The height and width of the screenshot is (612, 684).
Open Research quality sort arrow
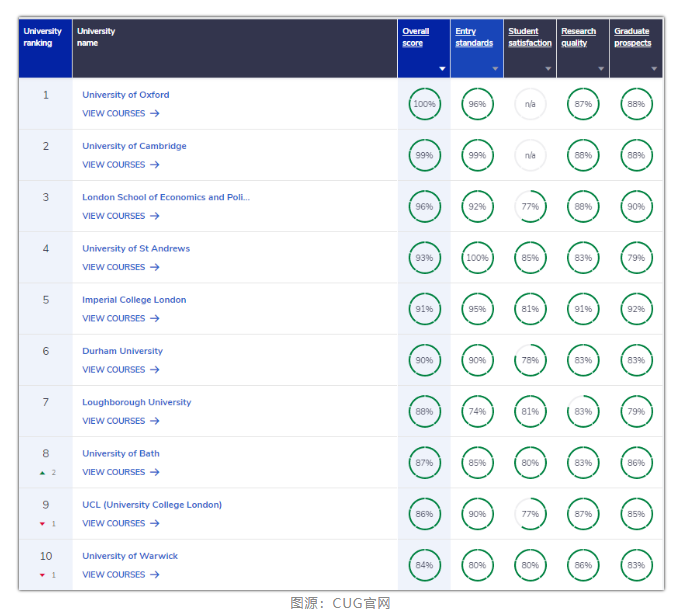(601, 68)
